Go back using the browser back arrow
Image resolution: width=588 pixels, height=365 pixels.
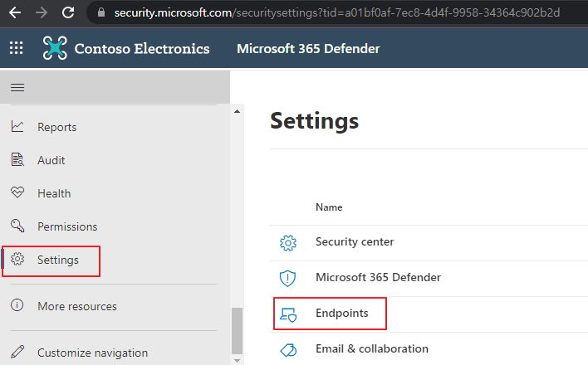(x=15, y=12)
